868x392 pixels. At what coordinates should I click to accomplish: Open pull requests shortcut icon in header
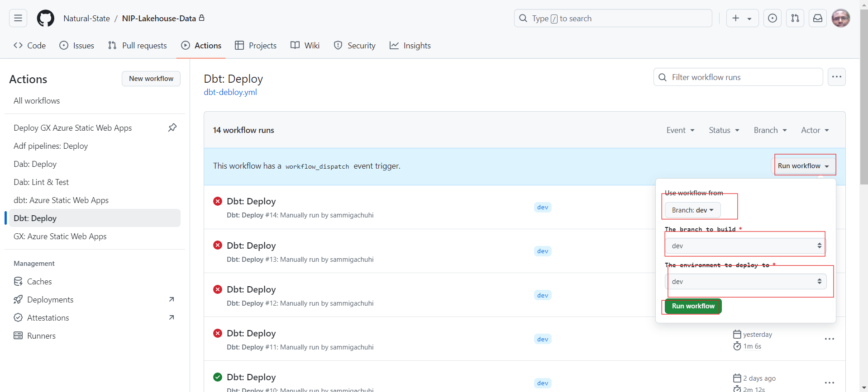tap(795, 18)
